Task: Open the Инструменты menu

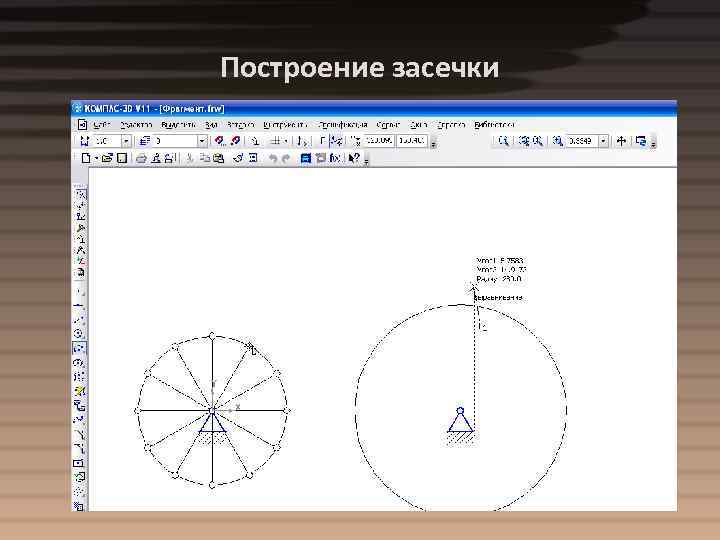Action: 285,125
